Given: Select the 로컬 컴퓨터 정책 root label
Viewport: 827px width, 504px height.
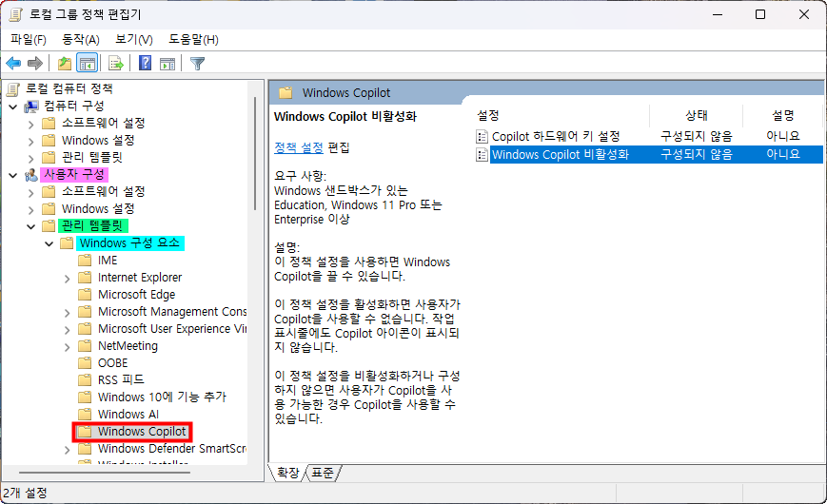Looking at the screenshot, I should pos(69,88).
